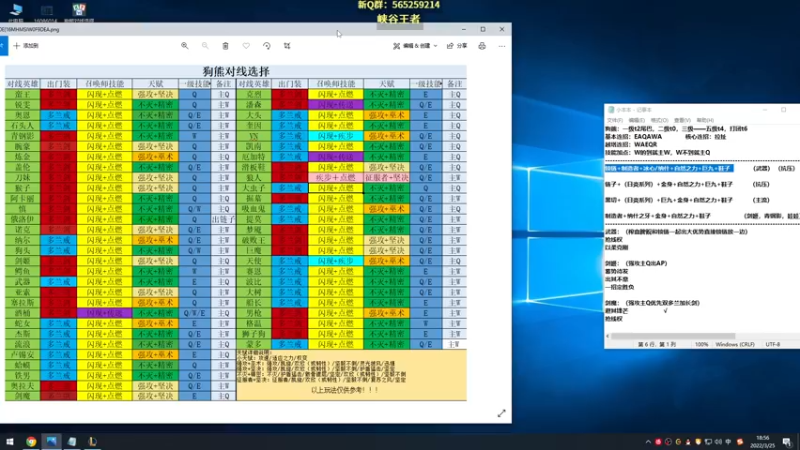800x450 pixels.
Task: Minimize the Photos window
Action: [x=464, y=30]
